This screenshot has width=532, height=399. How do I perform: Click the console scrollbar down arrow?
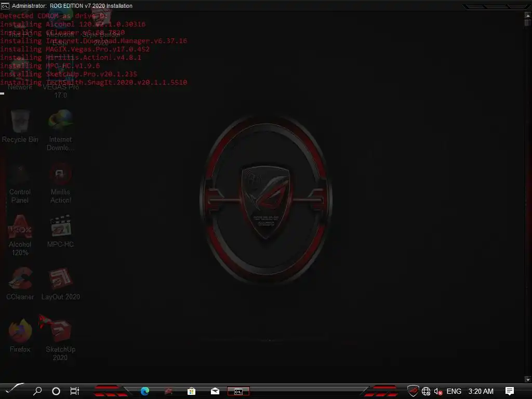click(528, 379)
